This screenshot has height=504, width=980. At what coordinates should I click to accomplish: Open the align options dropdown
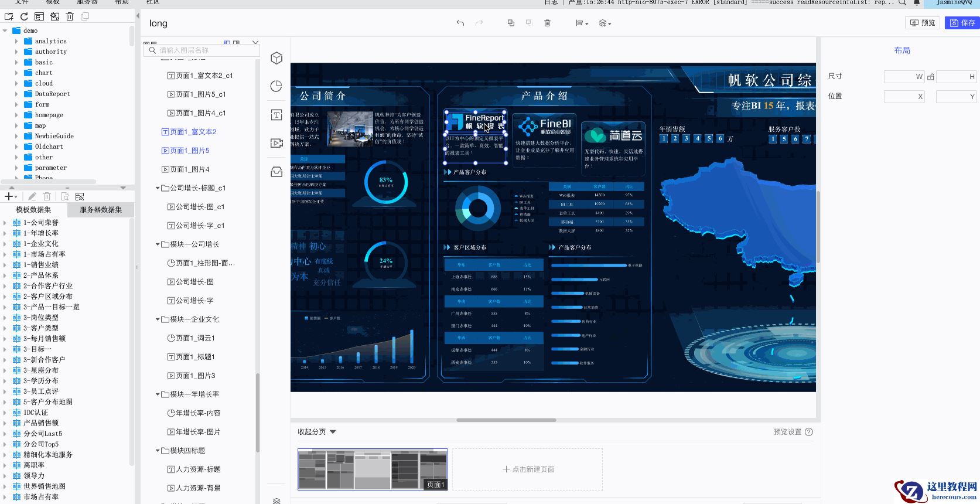(x=582, y=23)
